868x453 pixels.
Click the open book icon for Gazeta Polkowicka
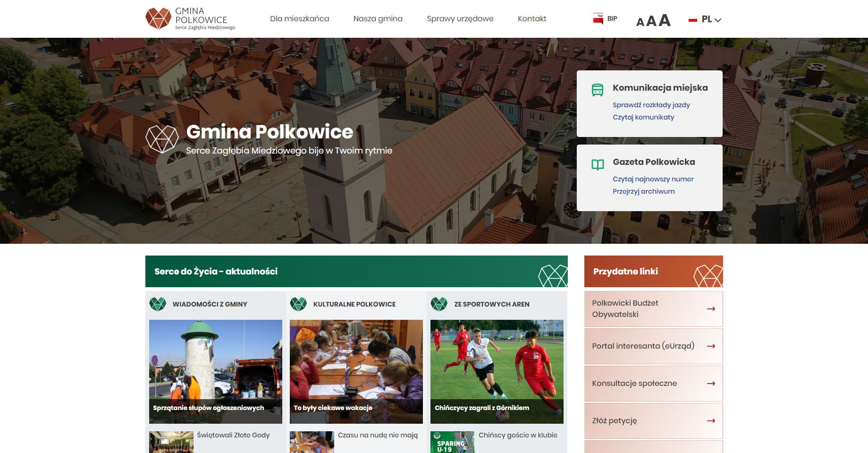click(598, 164)
